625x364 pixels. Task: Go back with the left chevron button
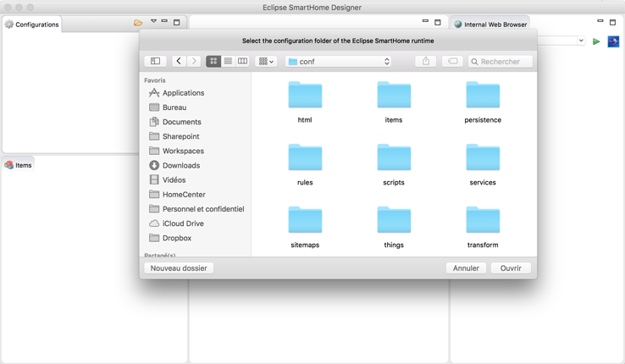[x=179, y=61]
